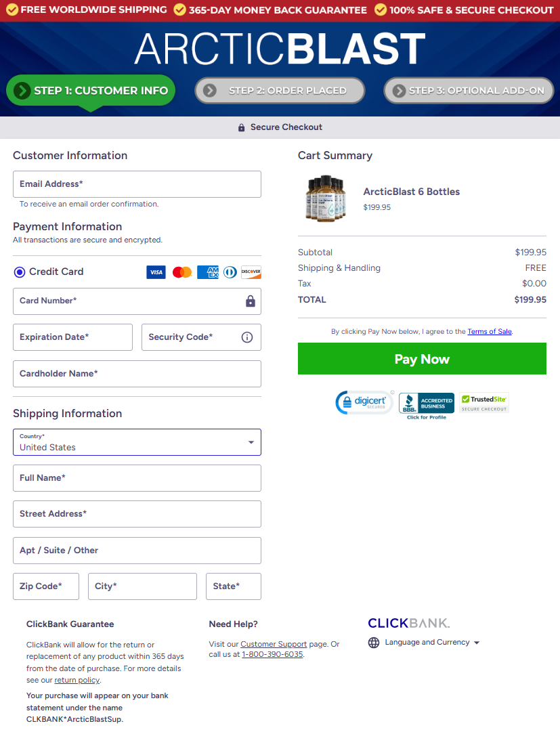This screenshot has width=560, height=730.
Task: Click the Email Address input field
Action: coord(137,184)
